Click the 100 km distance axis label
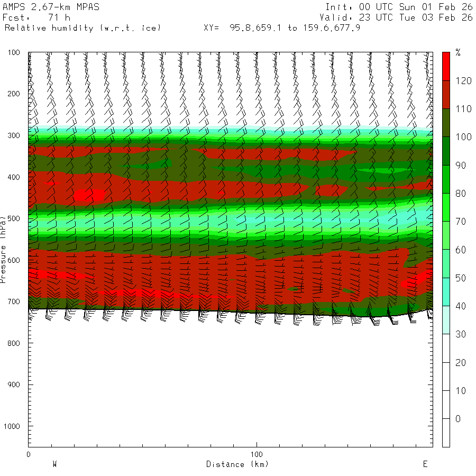The image size is (476, 476). pyautogui.click(x=257, y=454)
